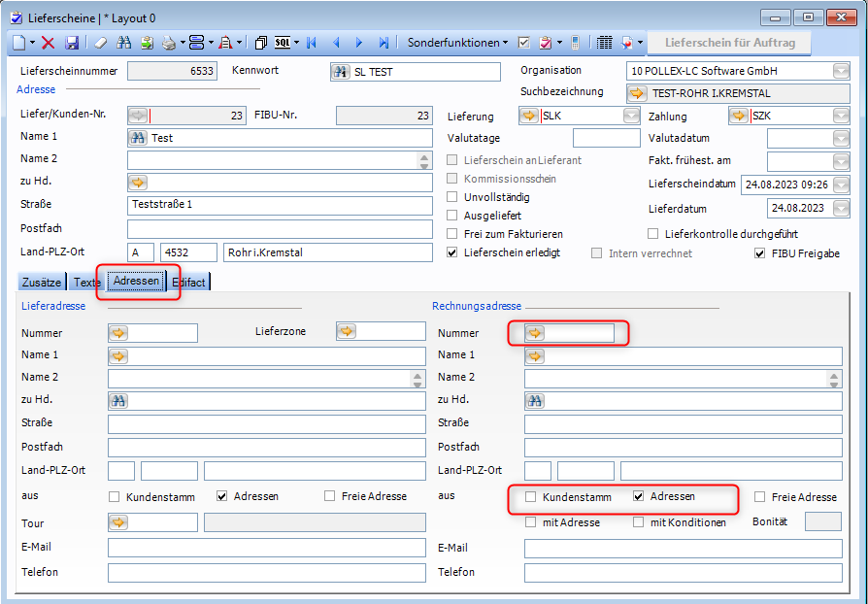Screen dimensions: 868x604
Task: Open the Sonderfunktionen menu
Action: (x=458, y=43)
